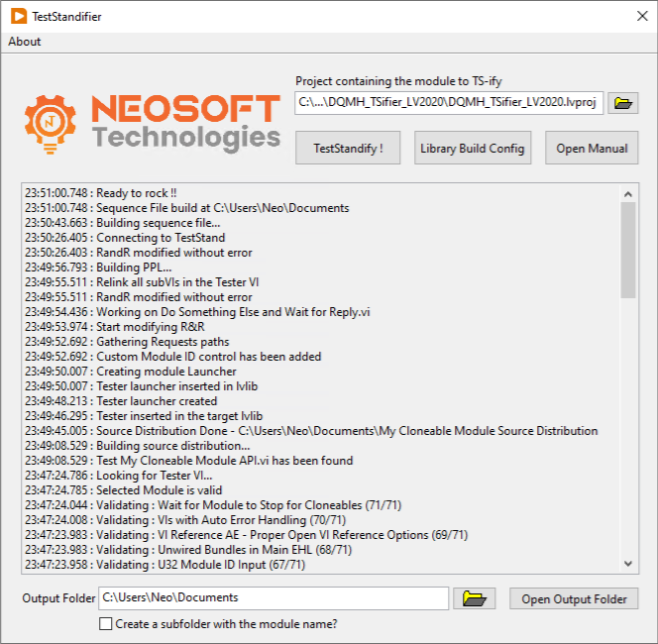
Task: Close the TestStandifier window
Action: point(642,17)
